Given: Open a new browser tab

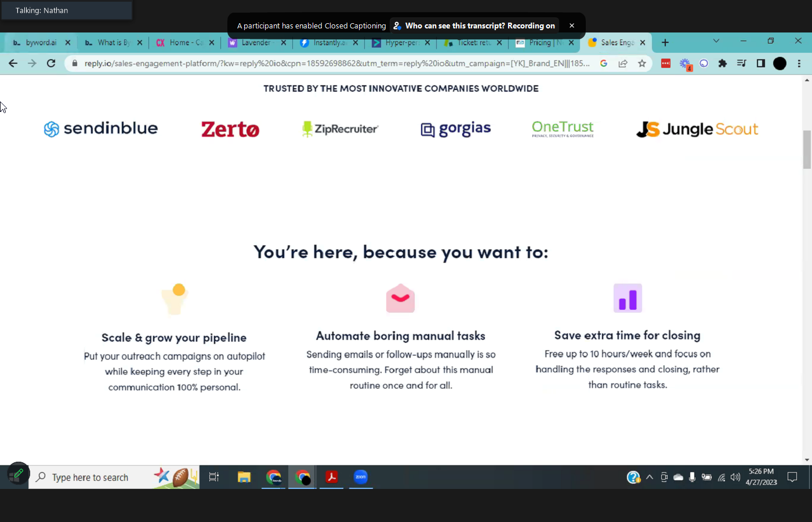Looking at the screenshot, I should coord(665,43).
